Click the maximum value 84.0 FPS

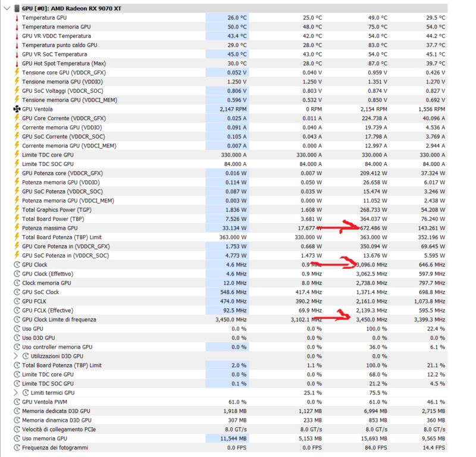click(377, 447)
